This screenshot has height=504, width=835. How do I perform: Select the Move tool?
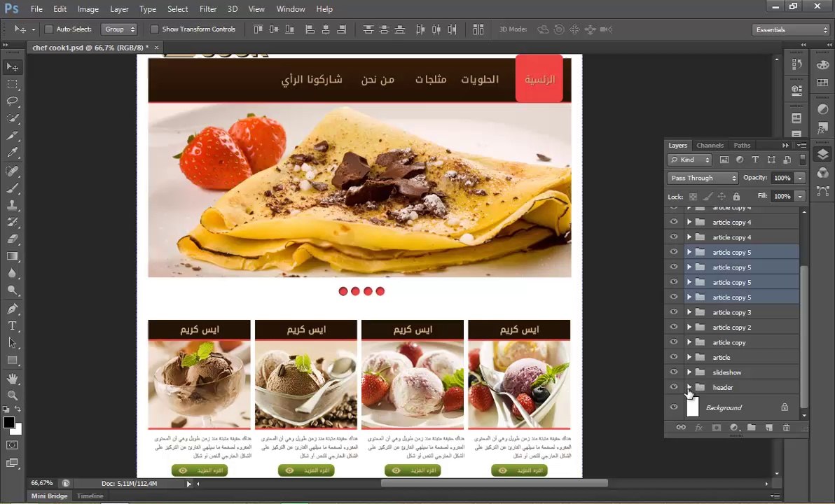click(12, 67)
